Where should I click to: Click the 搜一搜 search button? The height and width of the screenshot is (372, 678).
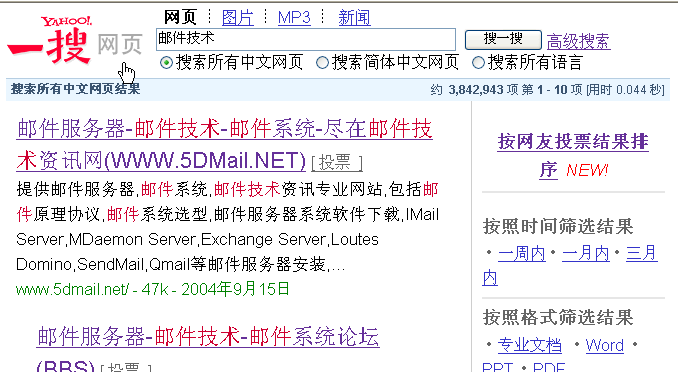point(503,39)
